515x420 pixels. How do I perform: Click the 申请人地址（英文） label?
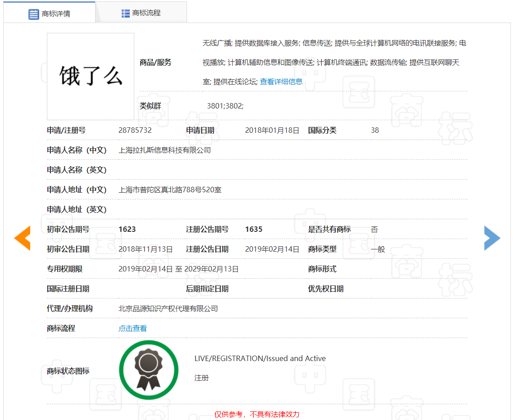[77, 209]
